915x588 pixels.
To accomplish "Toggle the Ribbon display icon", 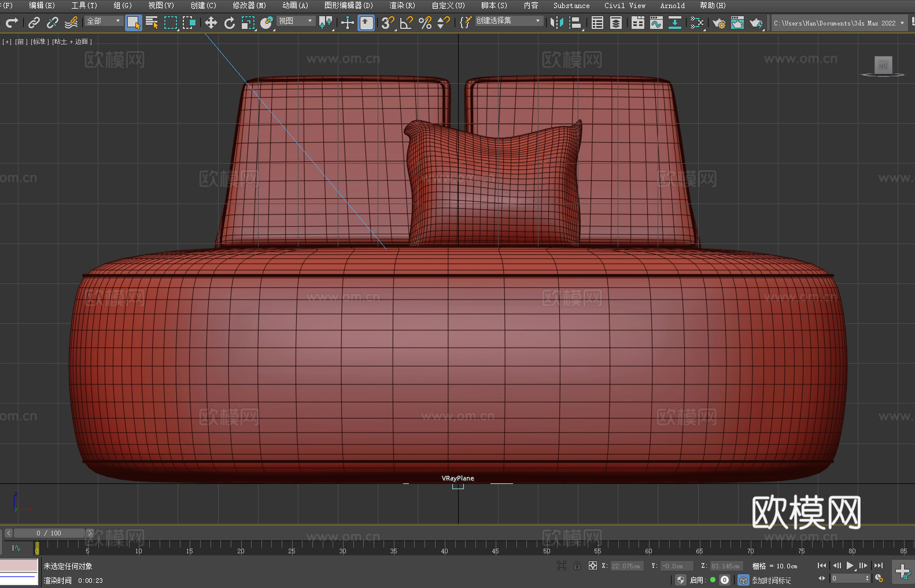I will 638,23.
